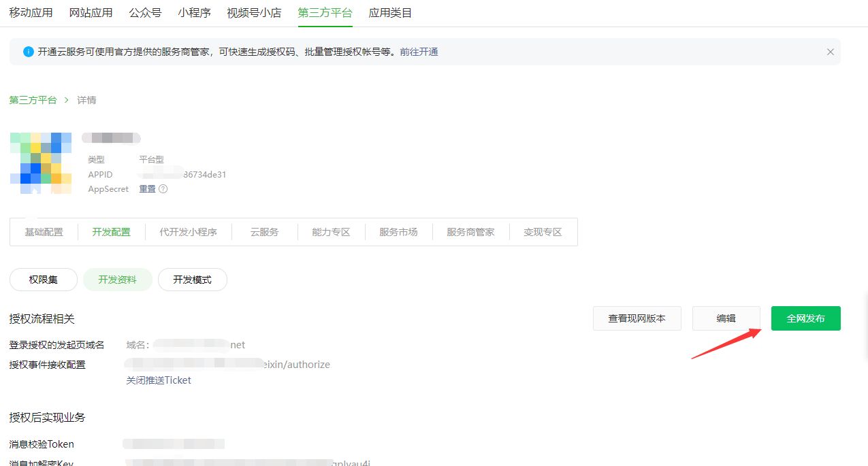The width and height of the screenshot is (868, 466).
Task: Switch to the 服务商管家 section
Action: coord(470,232)
